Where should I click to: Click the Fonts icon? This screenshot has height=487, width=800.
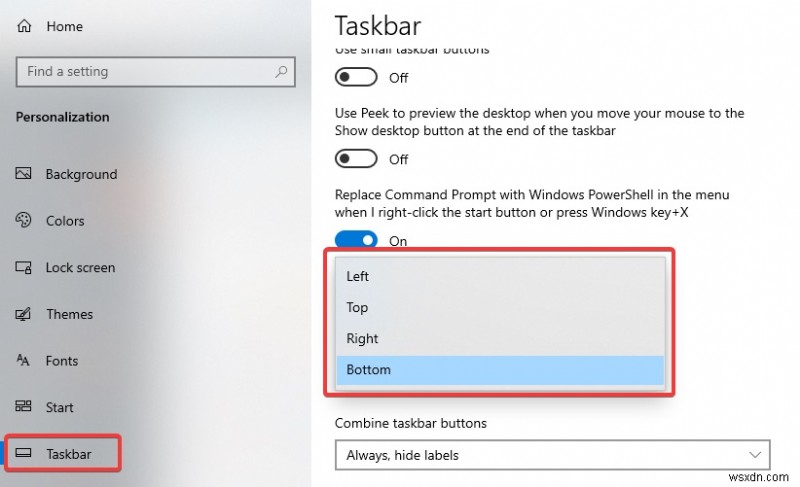[25, 361]
